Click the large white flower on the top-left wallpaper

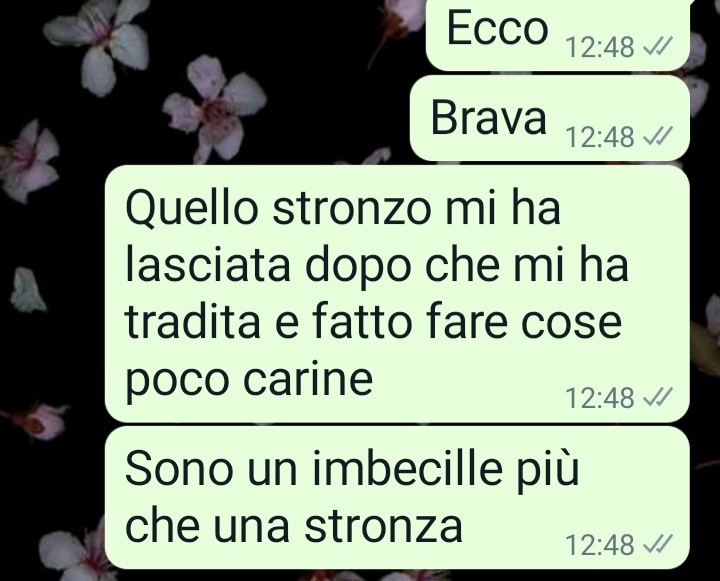(x=100, y=44)
